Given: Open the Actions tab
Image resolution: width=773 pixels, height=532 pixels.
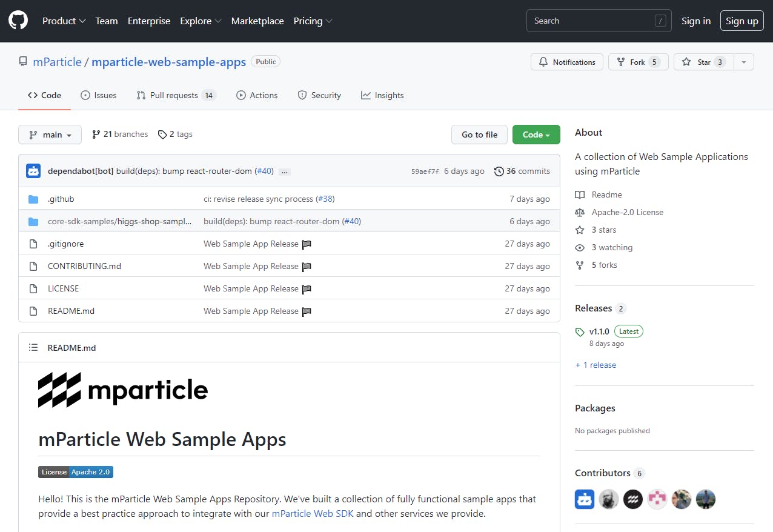Looking at the screenshot, I should pos(257,95).
